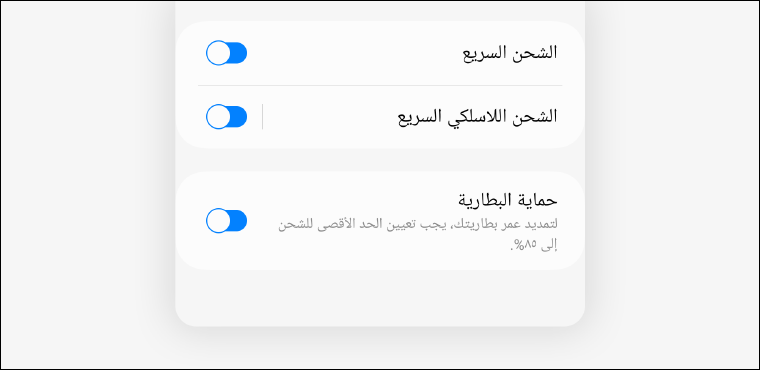Disable the الشحن اللاسلكي السريع wireless charging switch
Screen dimensions: 760x370
[x=226, y=117]
